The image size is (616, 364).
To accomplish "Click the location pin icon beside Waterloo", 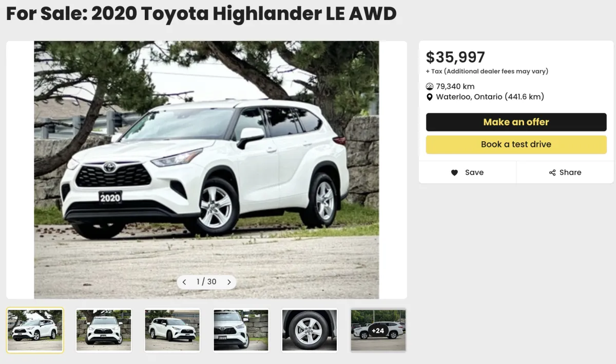I will 430,97.
